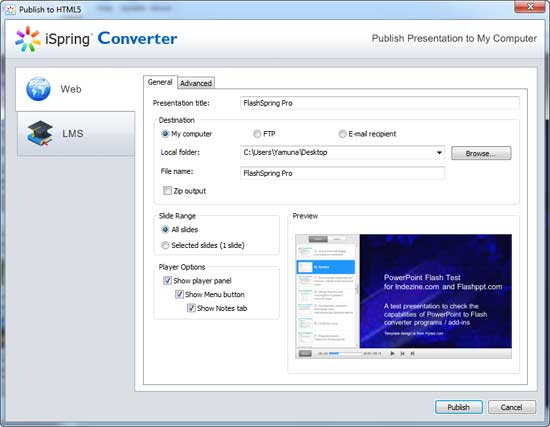Click the Publish to HTML5 title bar icon

11,10
